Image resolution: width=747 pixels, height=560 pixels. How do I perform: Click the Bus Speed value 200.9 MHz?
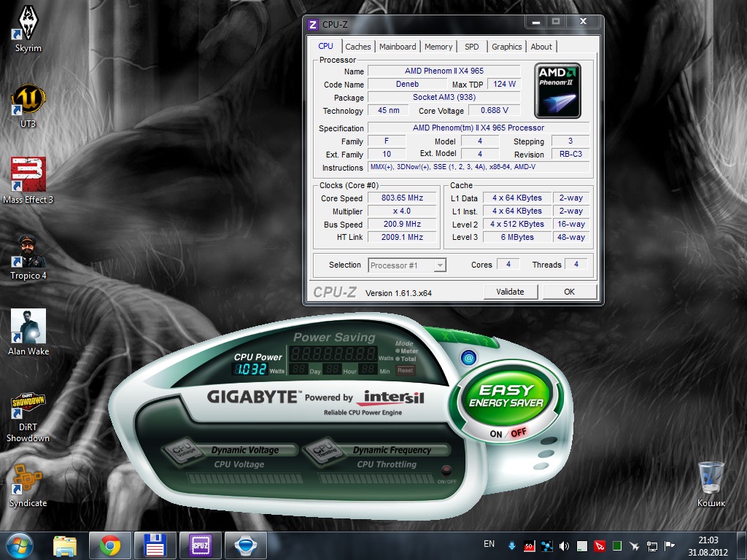point(402,224)
